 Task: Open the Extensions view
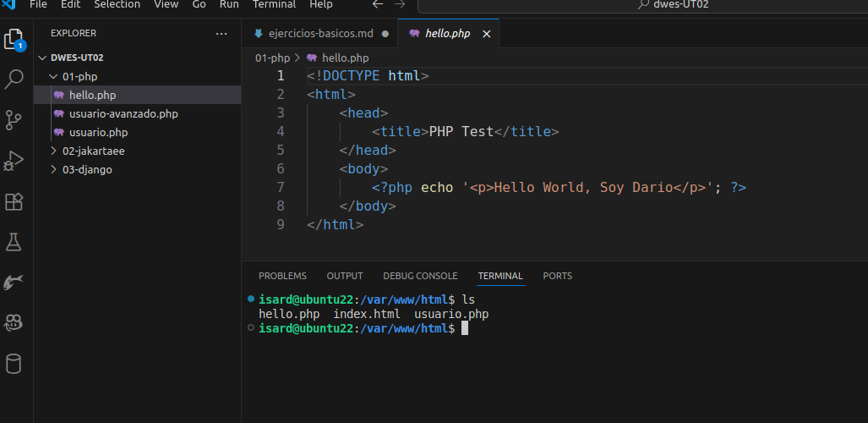(x=14, y=201)
